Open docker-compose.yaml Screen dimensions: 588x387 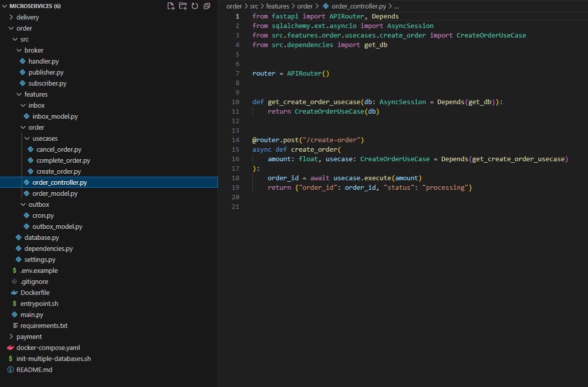[x=48, y=347]
